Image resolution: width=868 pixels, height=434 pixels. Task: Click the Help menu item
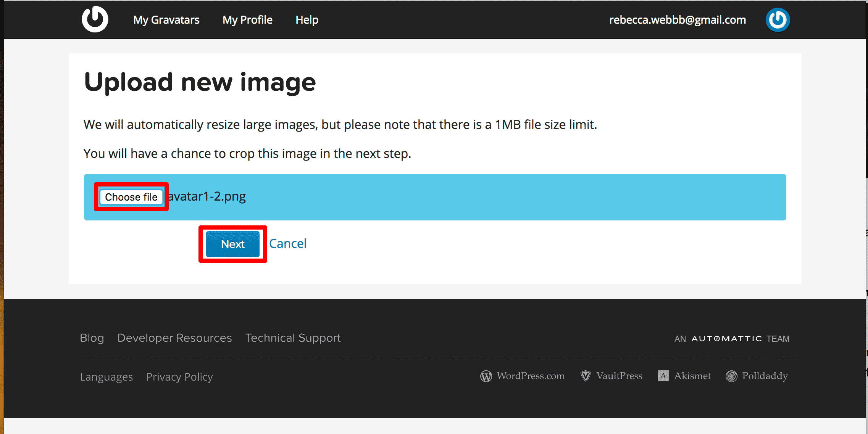tap(307, 19)
